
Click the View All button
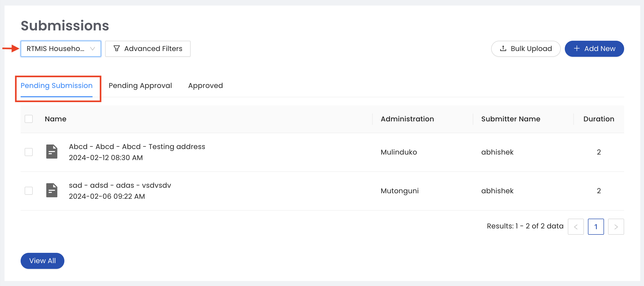[42, 261]
